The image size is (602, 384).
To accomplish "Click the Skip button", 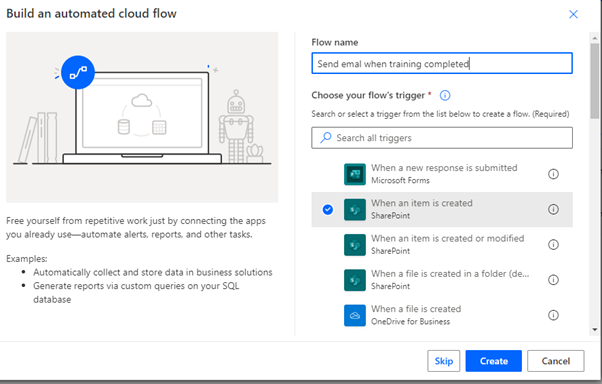I will coord(443,361).
